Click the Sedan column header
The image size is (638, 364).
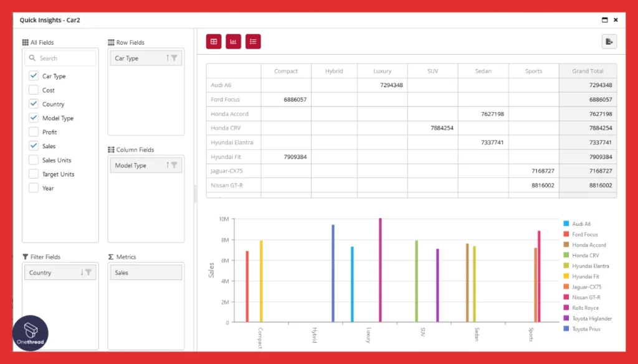tap(483, 71)
